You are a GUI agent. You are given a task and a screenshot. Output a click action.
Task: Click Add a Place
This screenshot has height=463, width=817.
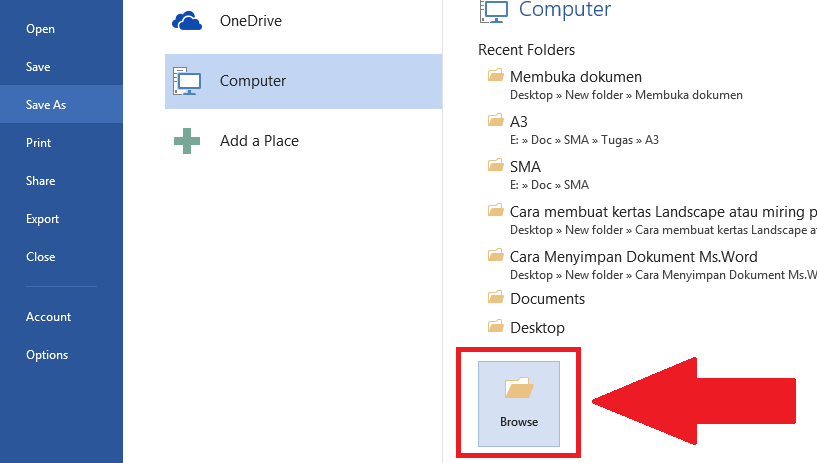303,141
